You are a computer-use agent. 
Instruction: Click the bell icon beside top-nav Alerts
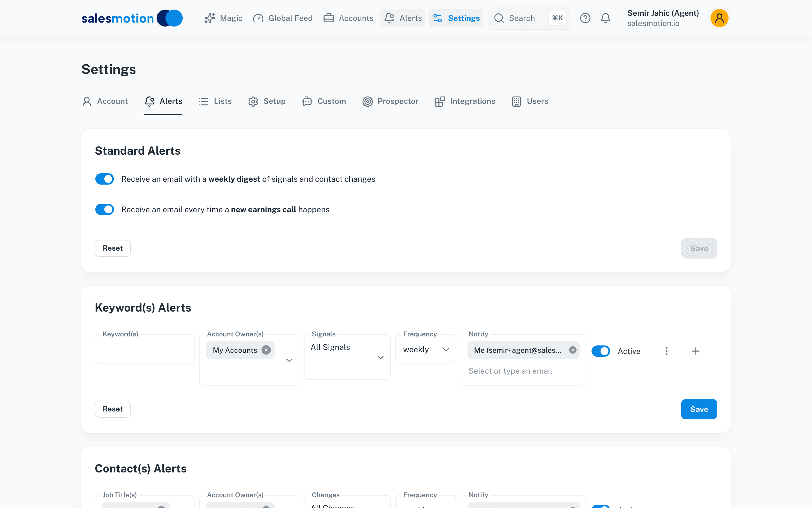[x=389, y=18]
